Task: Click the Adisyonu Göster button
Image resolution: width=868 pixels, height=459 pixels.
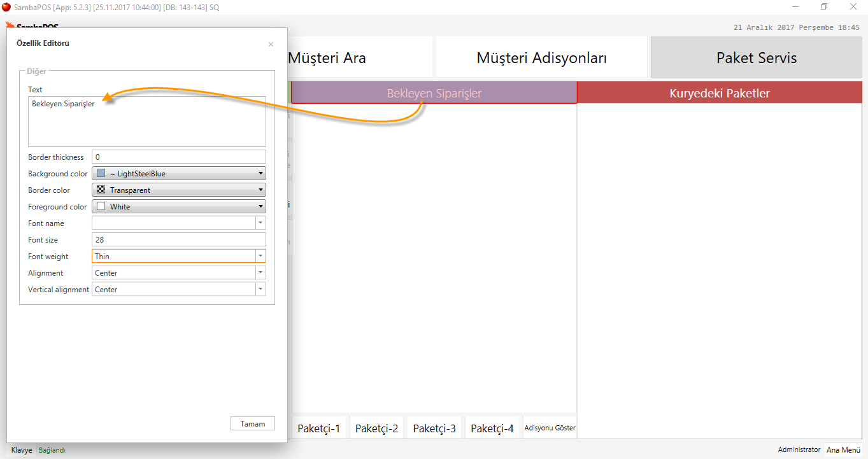Action: tap(550, 428)
